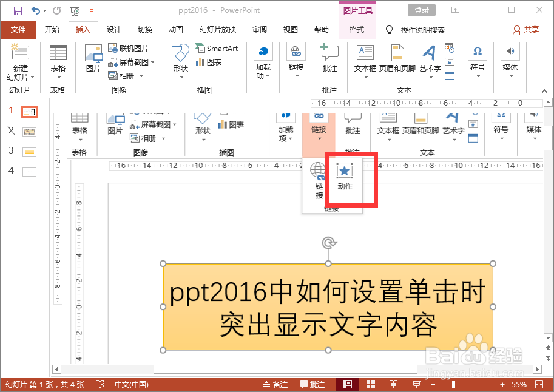
Task: Open the 审阅 Review tab
Action: [x=260, y=30]
